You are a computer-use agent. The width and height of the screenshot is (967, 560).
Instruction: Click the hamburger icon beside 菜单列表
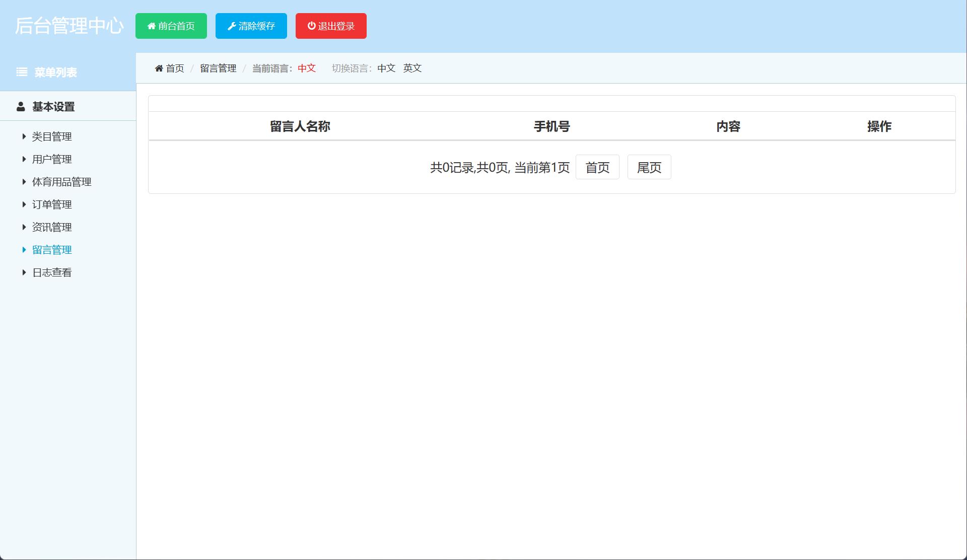click(22, 72)
